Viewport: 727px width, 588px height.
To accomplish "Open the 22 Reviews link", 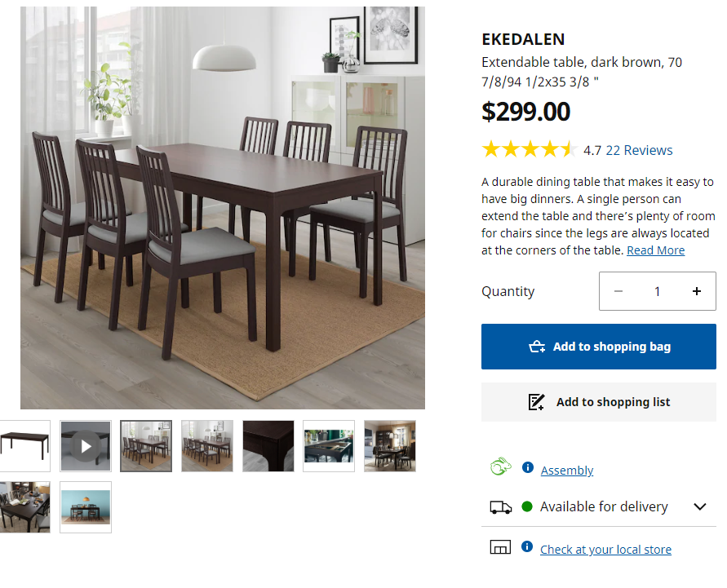I will pyautogui.click(x=639, y=150).
